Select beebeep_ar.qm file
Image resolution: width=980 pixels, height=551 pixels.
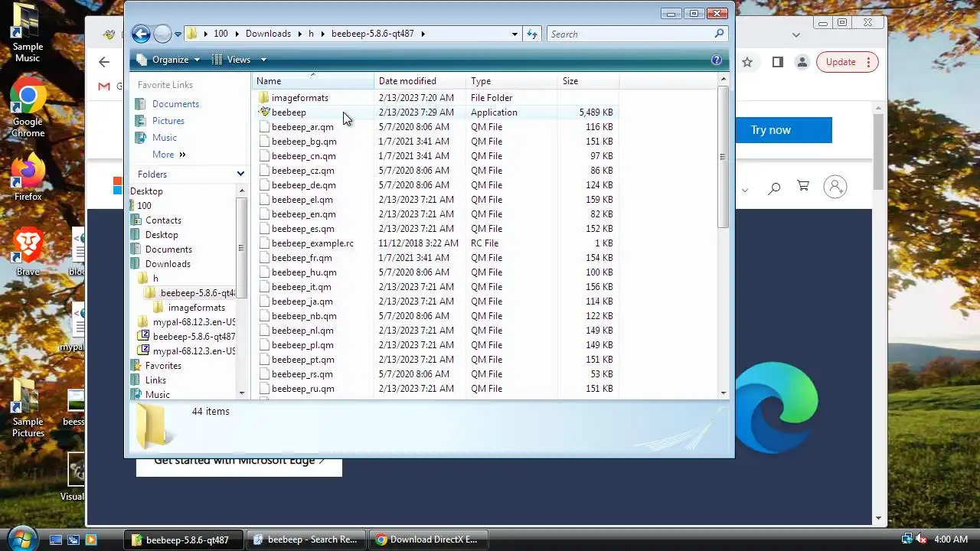(x=302, y=127)
